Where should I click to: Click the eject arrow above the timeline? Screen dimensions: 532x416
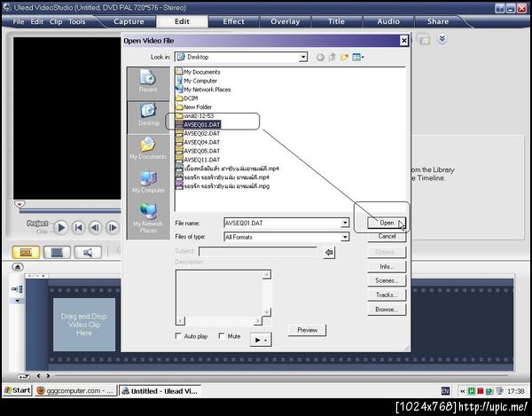coord(18,267)
